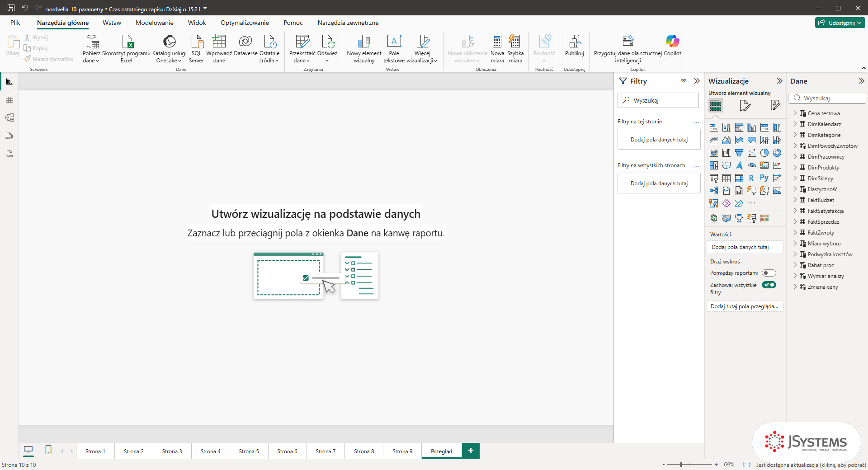The image size is (868, 470).
Task: Open the Modelowanie ribbon tab
Action: (155, 23)
